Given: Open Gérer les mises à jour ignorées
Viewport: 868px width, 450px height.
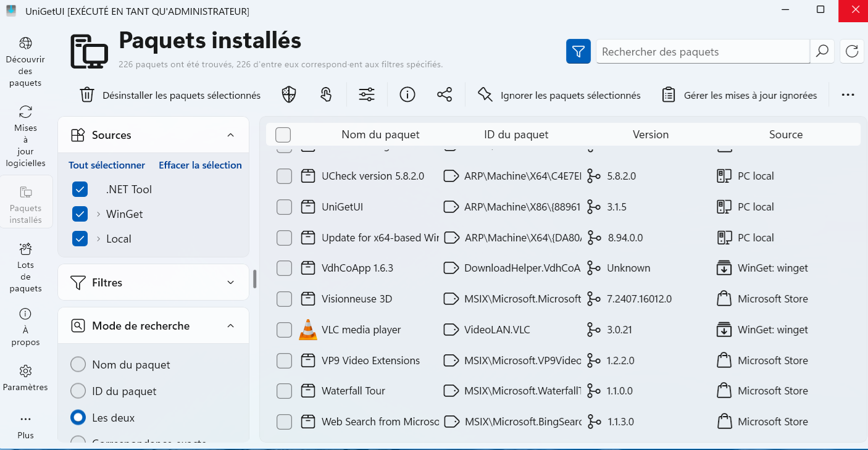Looking at the screenshot, I should point(739,95).
